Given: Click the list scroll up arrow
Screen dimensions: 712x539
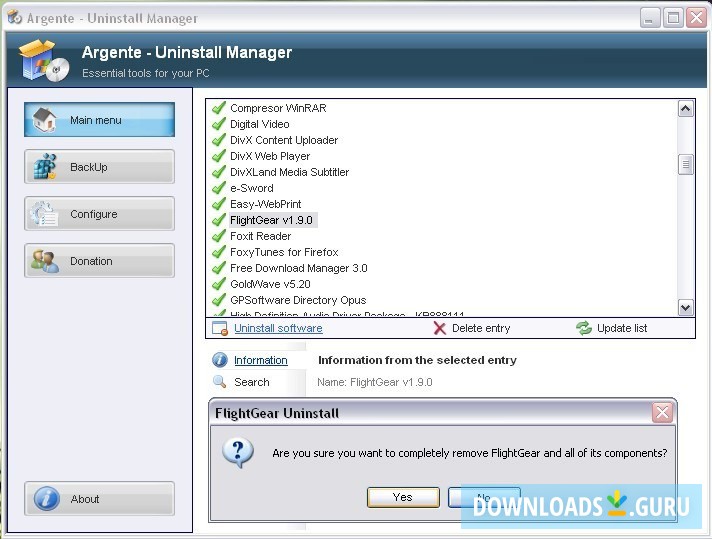Looking at the screenshot, I should click(685, 109).
